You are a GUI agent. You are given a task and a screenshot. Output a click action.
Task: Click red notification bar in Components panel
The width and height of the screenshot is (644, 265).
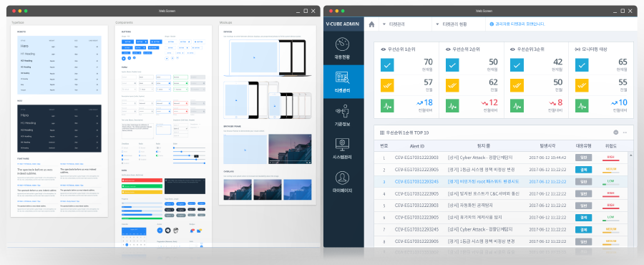[x=142, y=180]
